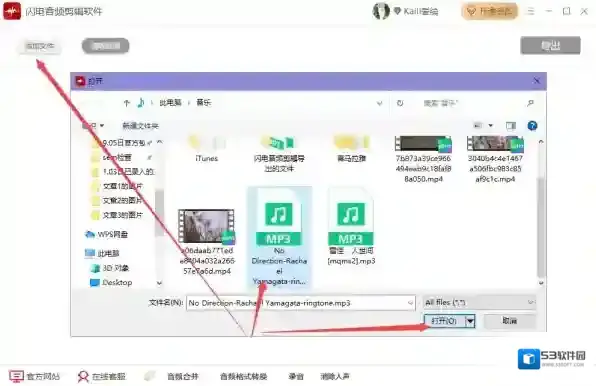Image resolution: width=596 pixels, height=386 pixels.
Task: Open 在线客服 online support link
Action: tap(109, 377)
